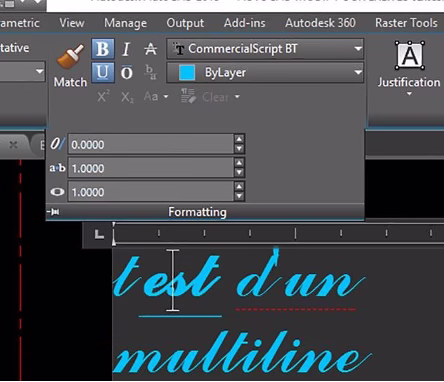Click the Formatting panel title
444x382 pixels.
197,212
